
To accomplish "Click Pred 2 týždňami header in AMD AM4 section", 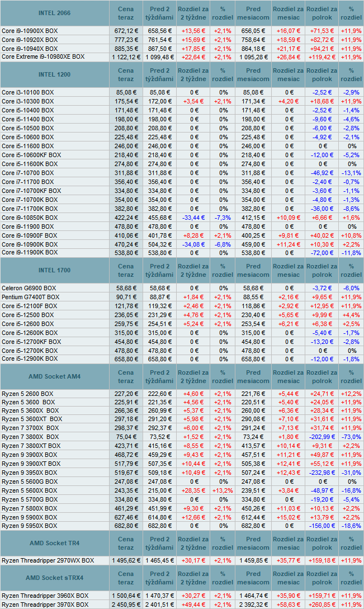I will pyautogui.click(x=160, y=376).
